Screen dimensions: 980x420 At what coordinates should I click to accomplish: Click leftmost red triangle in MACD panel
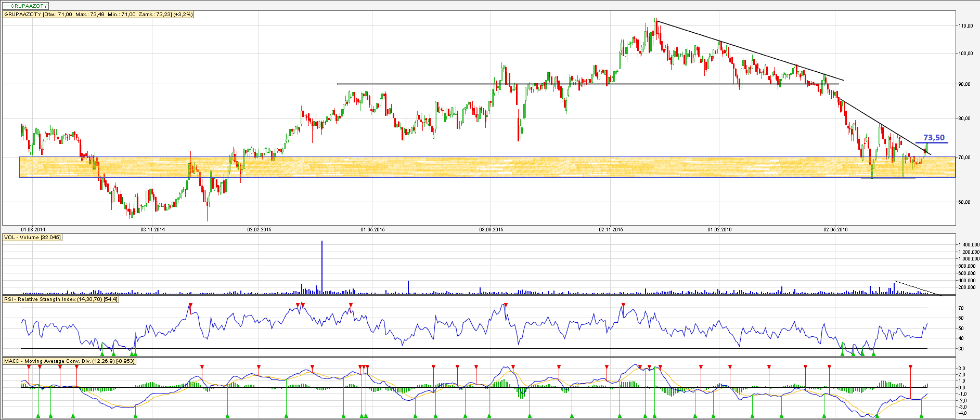point(29,367)
